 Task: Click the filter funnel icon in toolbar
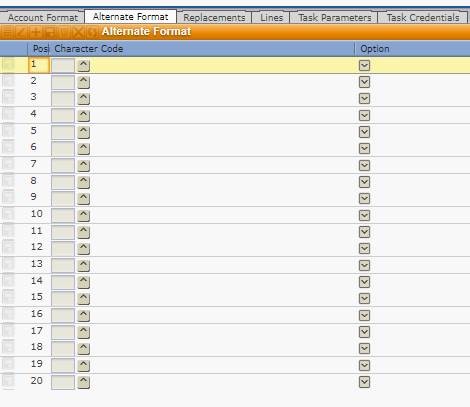64,32
